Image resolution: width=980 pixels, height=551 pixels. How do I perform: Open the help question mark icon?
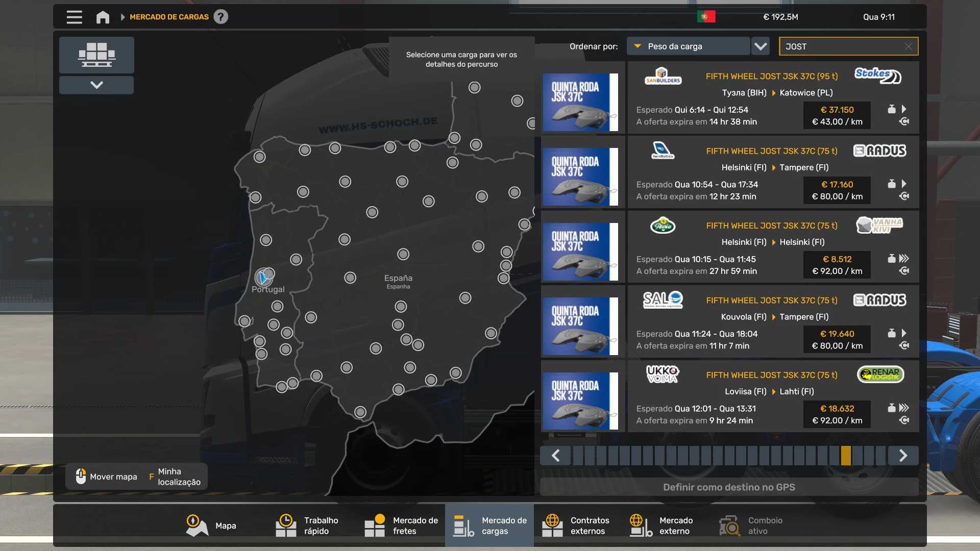pos(220,17)
